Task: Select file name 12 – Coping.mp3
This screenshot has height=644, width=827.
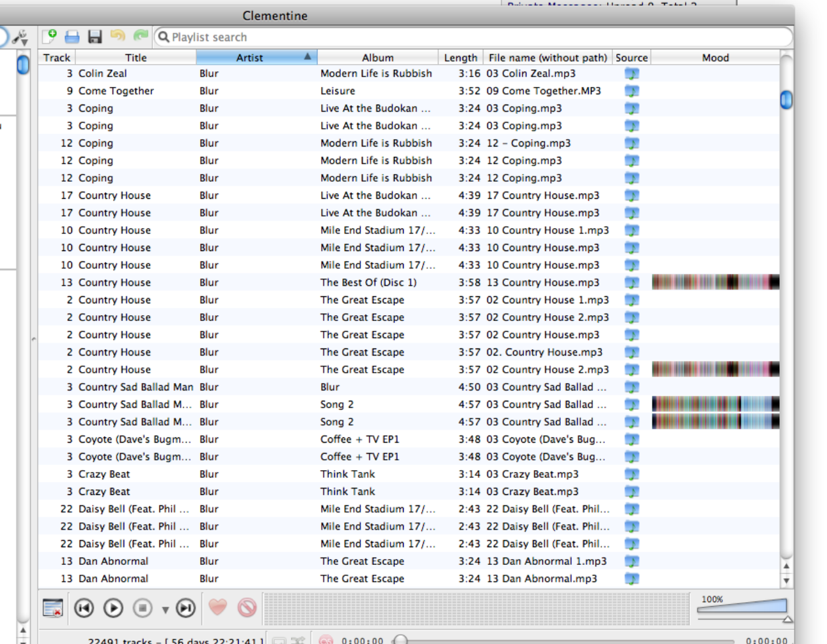Action: [529, 143]
